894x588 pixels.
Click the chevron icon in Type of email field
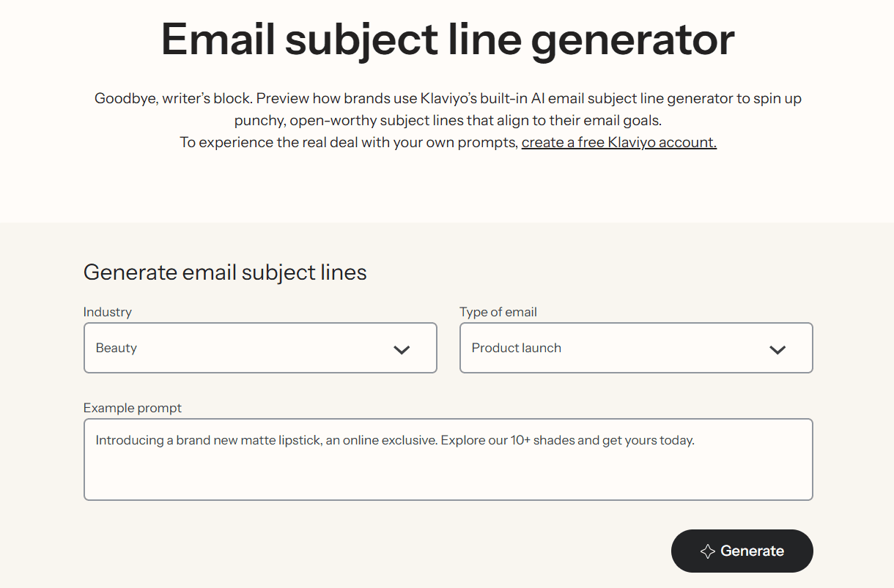pyautogui.click(x=777, y=349)
